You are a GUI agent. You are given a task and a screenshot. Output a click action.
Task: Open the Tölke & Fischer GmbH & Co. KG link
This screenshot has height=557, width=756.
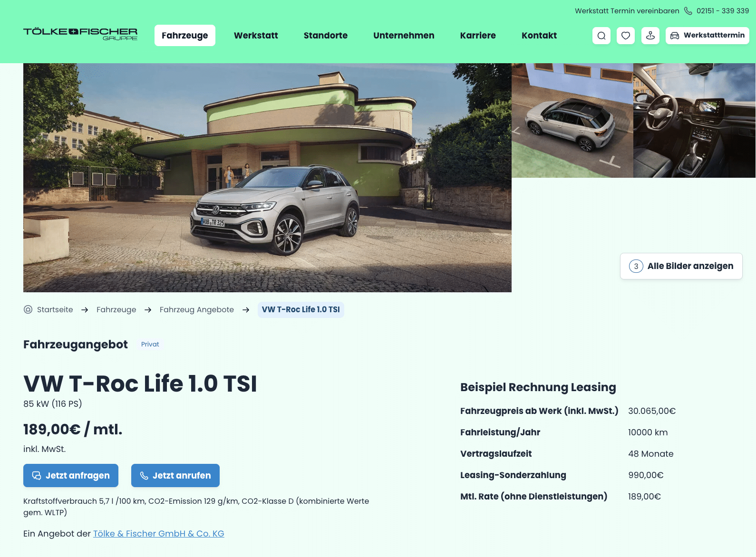[159, 534]
